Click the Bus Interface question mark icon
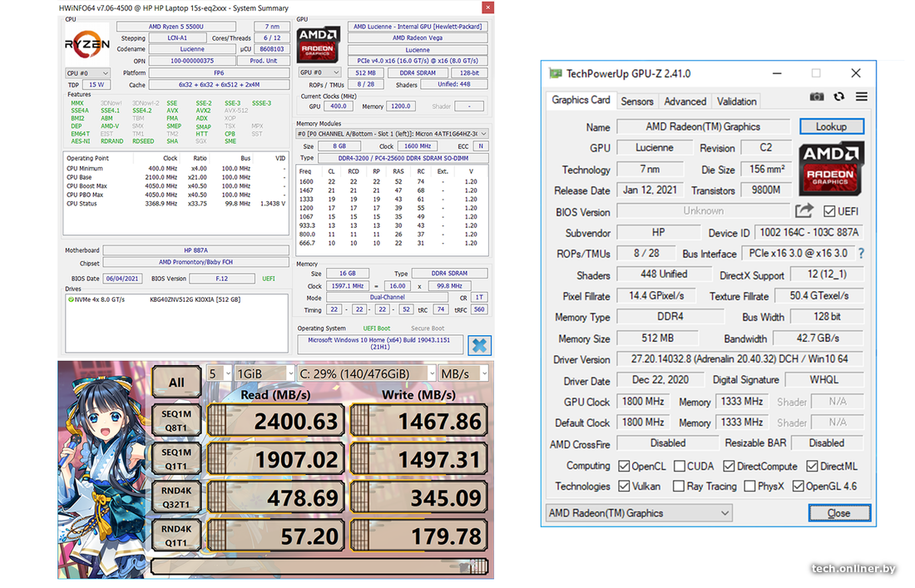The image size is (915, 588). pos(861,254)
